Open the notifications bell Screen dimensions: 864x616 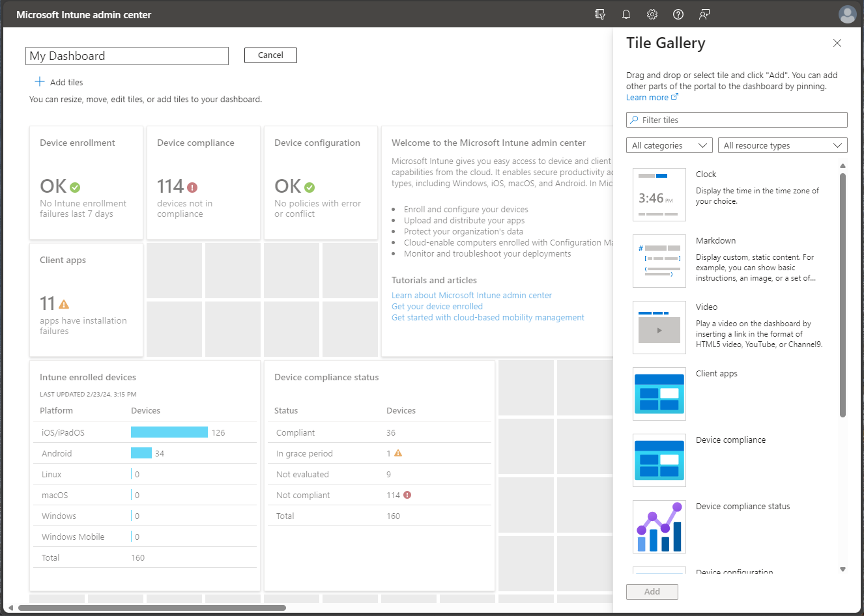626,14
